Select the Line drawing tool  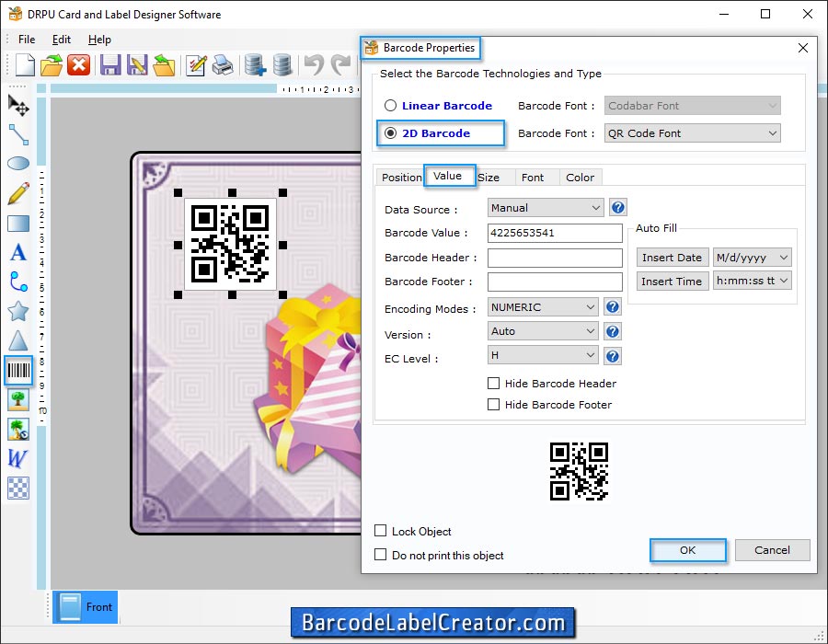tap(18, 134)
